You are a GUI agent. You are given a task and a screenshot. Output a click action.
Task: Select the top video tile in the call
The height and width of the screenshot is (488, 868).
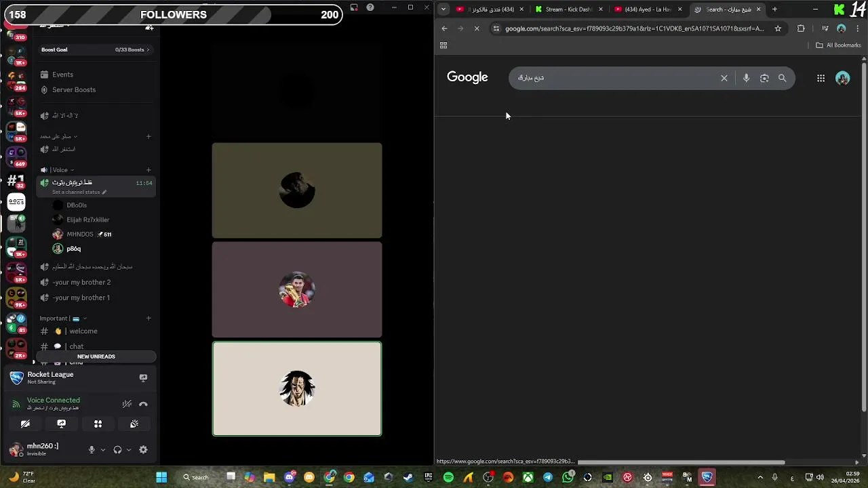point(297,190)
